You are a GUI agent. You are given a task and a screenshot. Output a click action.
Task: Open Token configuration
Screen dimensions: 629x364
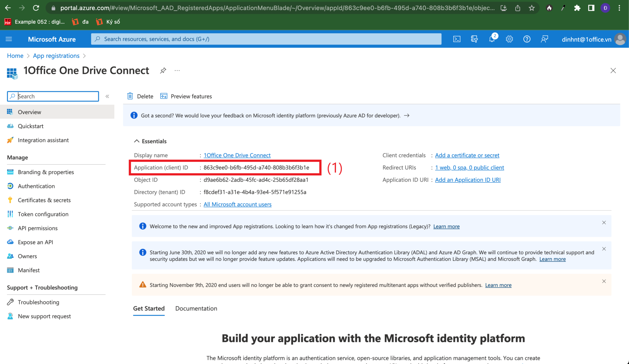(x=43, y=214)
